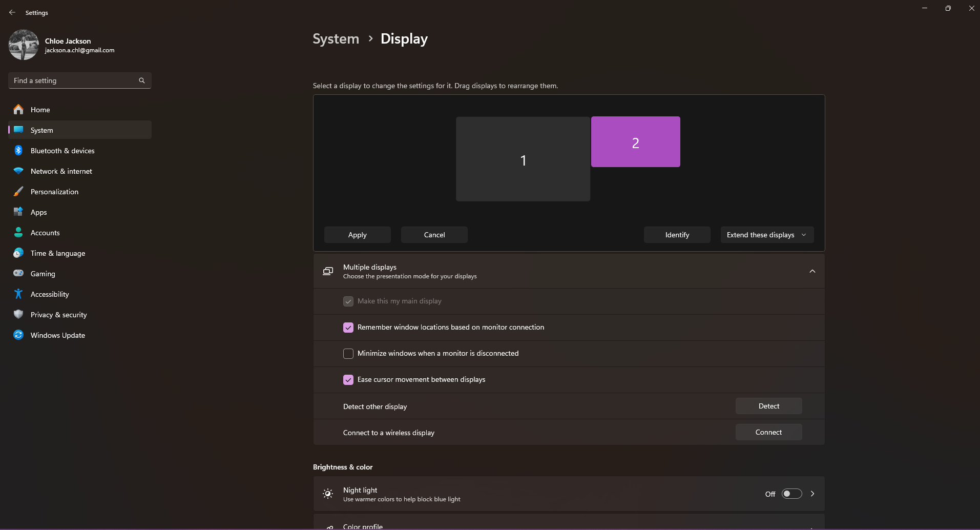Toggle 'Make this my main display' checkbox

[x=348, y=301]
